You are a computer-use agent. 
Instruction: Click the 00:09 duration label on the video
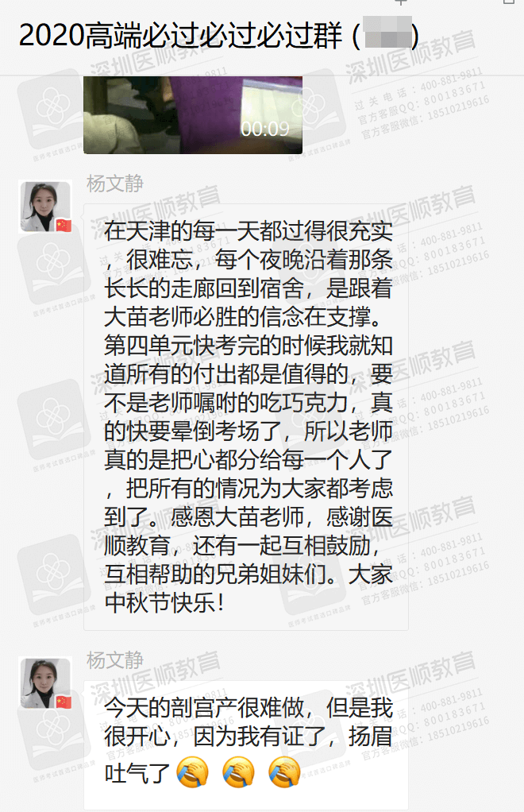[x=265, y=129]
